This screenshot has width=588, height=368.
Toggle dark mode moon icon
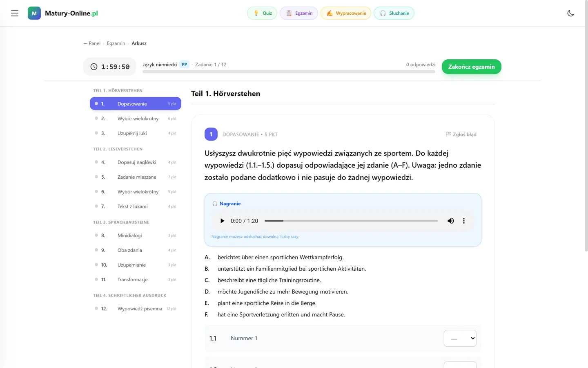click(571, 13)
